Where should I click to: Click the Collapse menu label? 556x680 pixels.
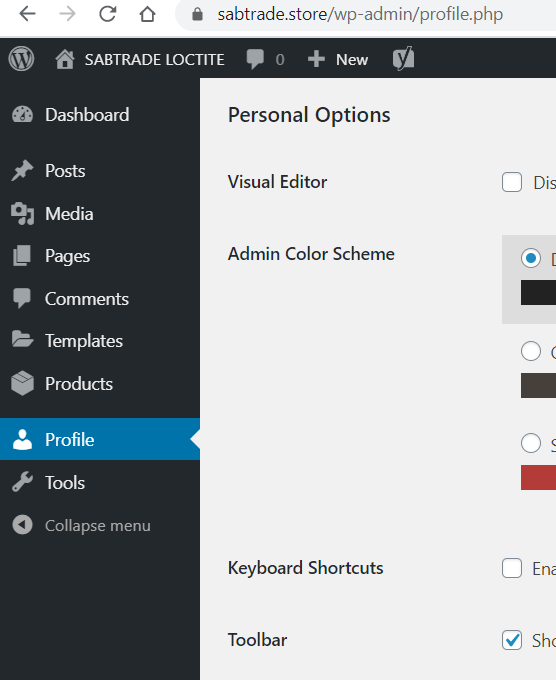coord(98,526)
